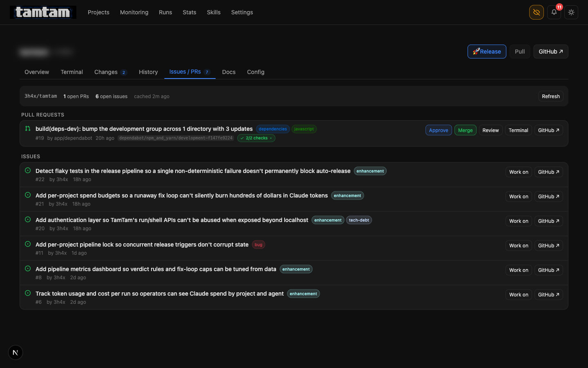The width and height of the screenshot is (588, 368).
Task: Click the dependencies label on PR #19
Action: coord(273,129)
